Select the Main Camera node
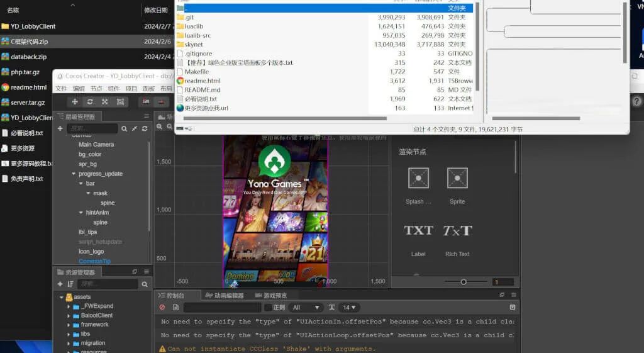644x353 pixels. tap(96, 144)
